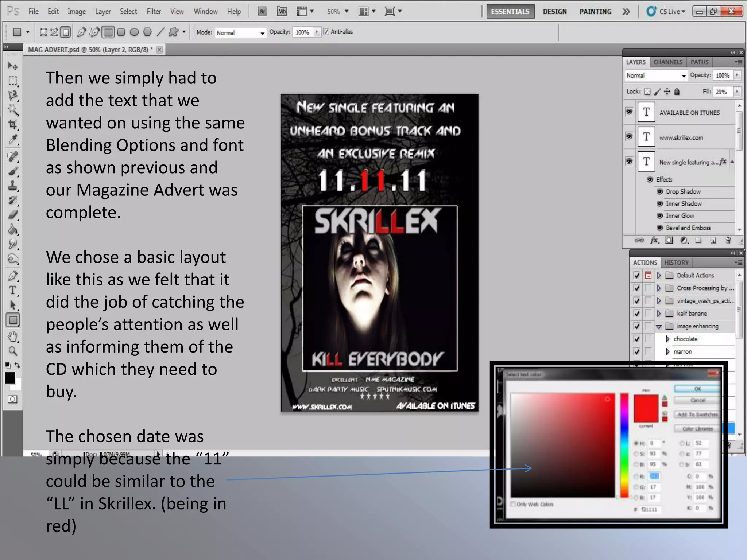Click the delete layer trash icon

point(728,240)
